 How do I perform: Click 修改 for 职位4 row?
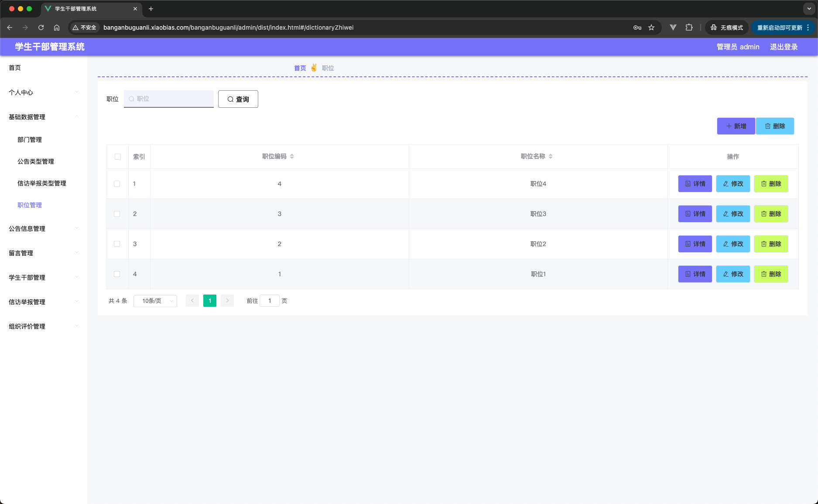click(x=733, y=184)
